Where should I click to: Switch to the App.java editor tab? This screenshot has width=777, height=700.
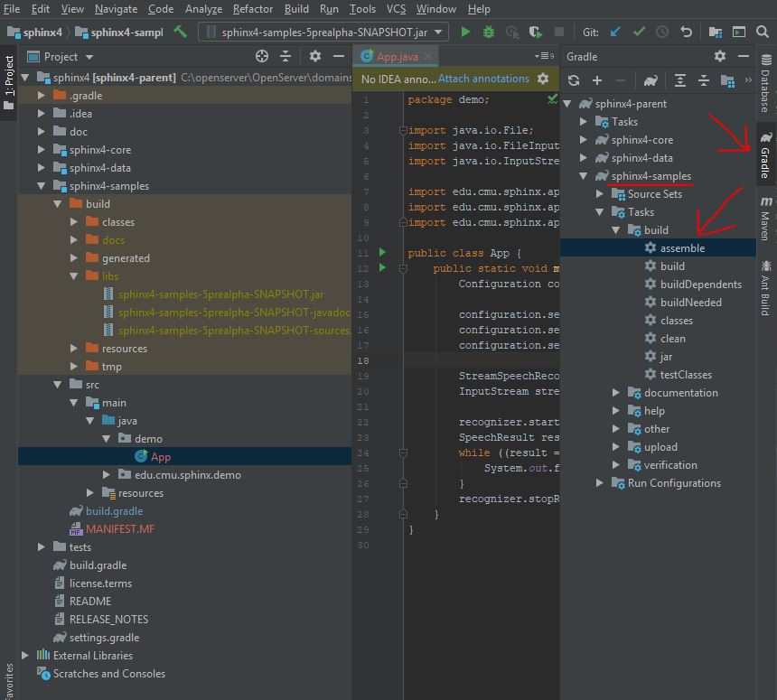397,55
